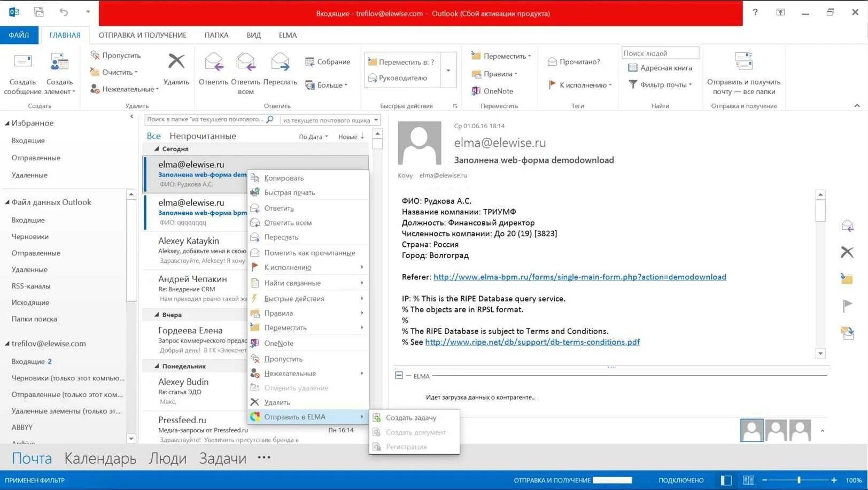
Task: Click the Reply icon in ribbon
Action: 214,62
